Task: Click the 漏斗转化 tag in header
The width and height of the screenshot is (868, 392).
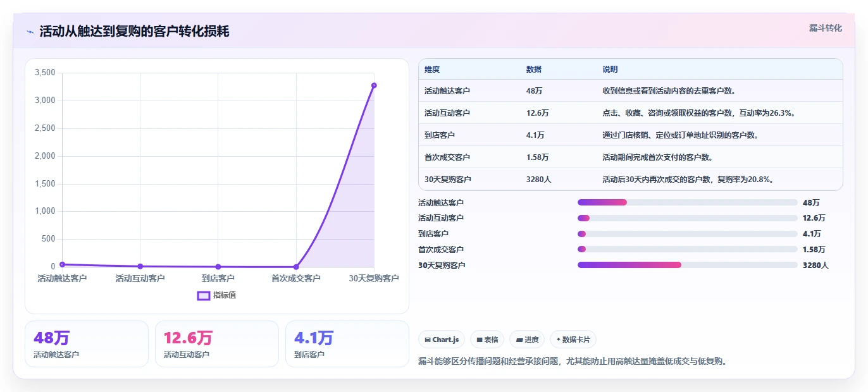Action: tap(826, 28)
